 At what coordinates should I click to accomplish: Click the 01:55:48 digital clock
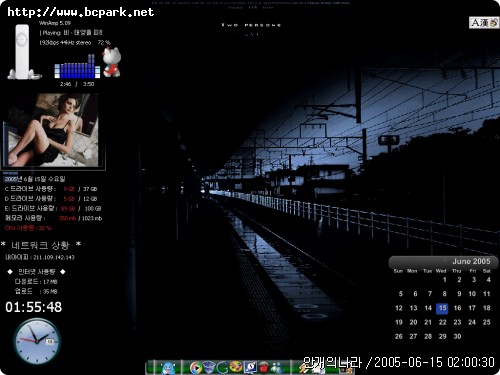click(34, 307)
